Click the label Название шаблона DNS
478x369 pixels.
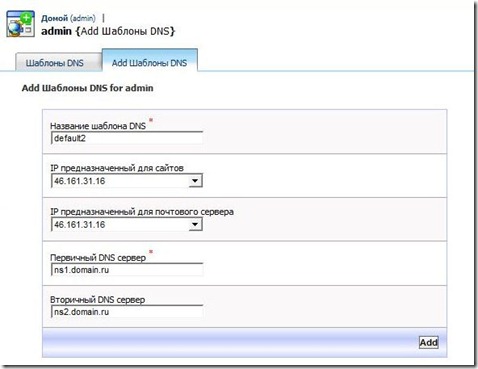click(x=98, y=126)
